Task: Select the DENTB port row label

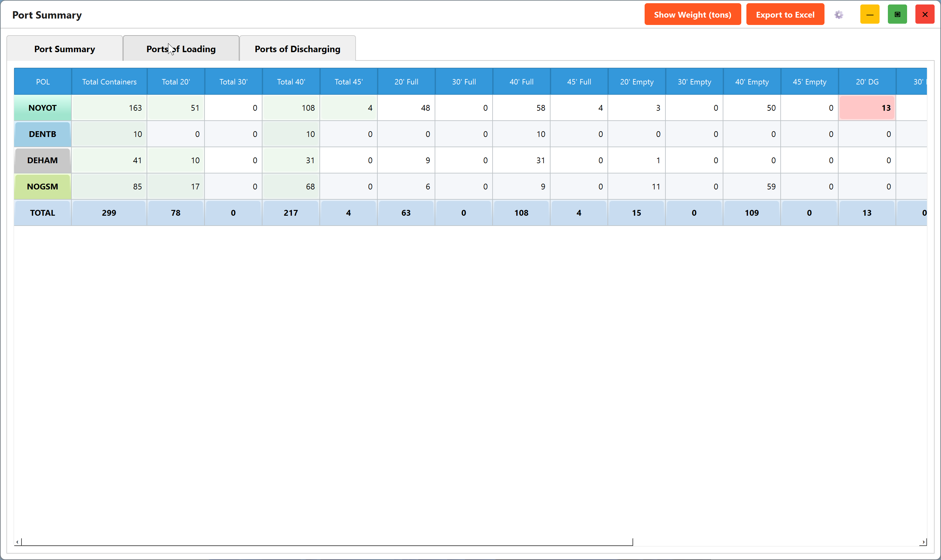Action: (x=43, y=134)
